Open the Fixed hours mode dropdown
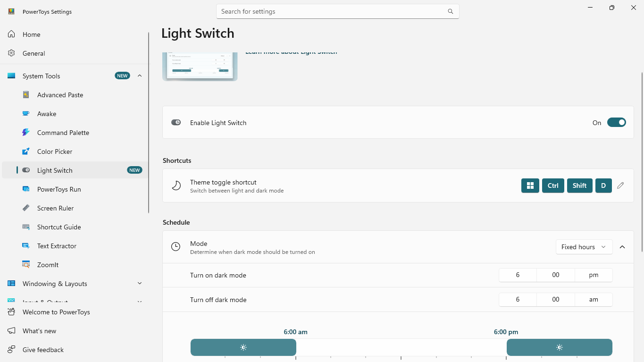Viewport: 644px width, 362px height. coord(584,246)
